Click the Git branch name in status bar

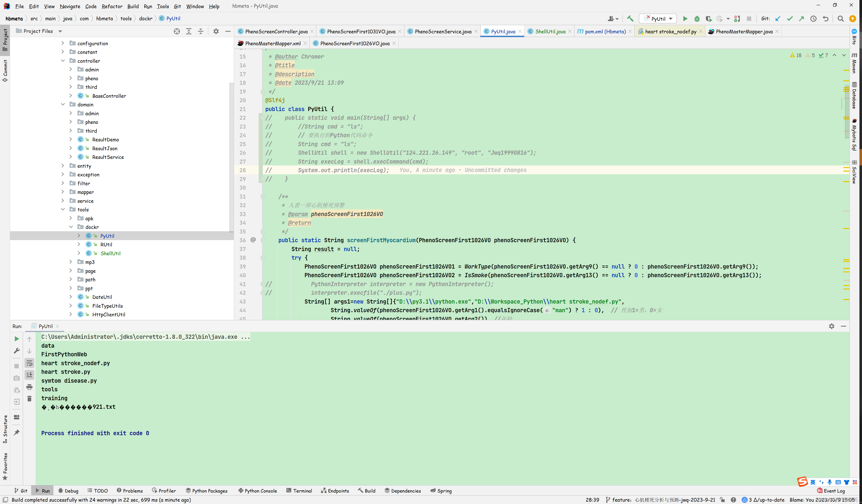click(x=660, y=500)
